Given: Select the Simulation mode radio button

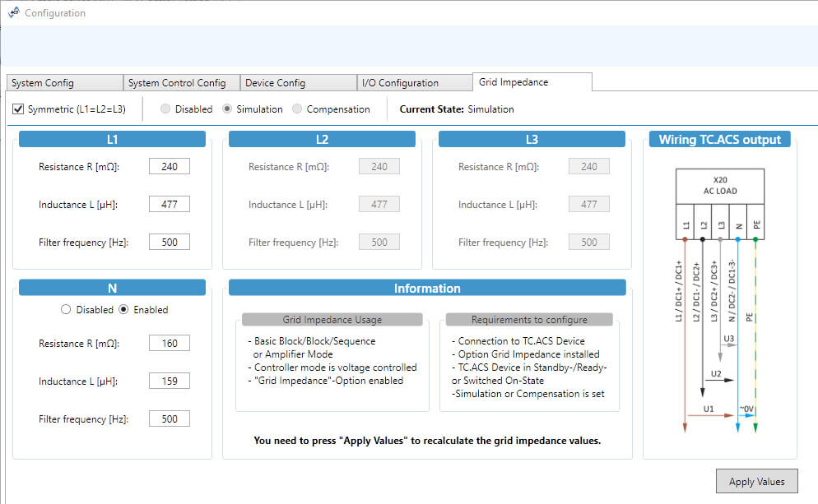Looking at the screenshot, I should point(228,109).
